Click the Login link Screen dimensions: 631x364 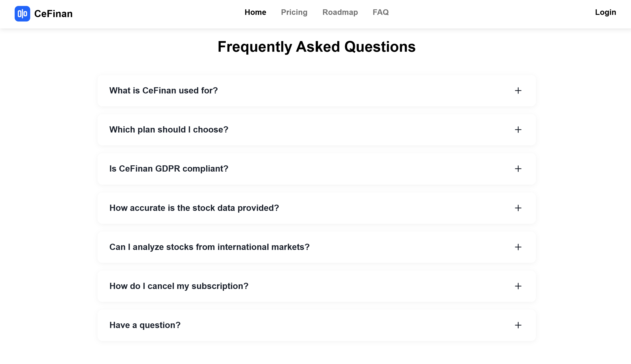(x=605, y=12)
